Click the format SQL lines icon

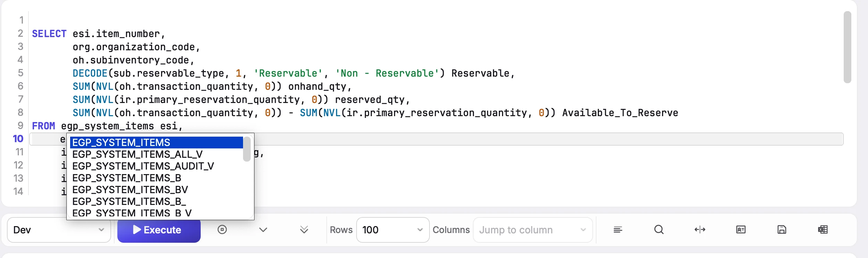[618, 230]
